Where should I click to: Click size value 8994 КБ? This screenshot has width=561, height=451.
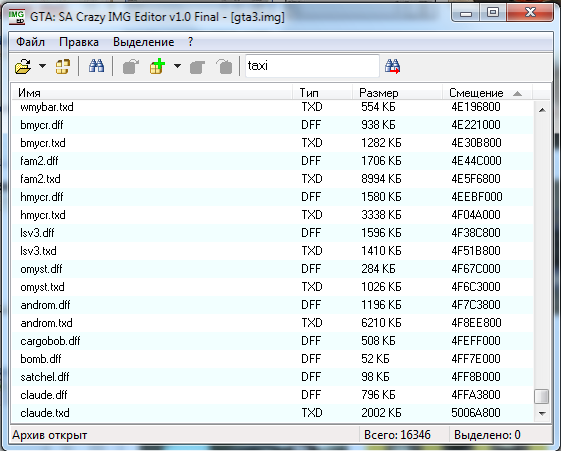tap(381, 179)
